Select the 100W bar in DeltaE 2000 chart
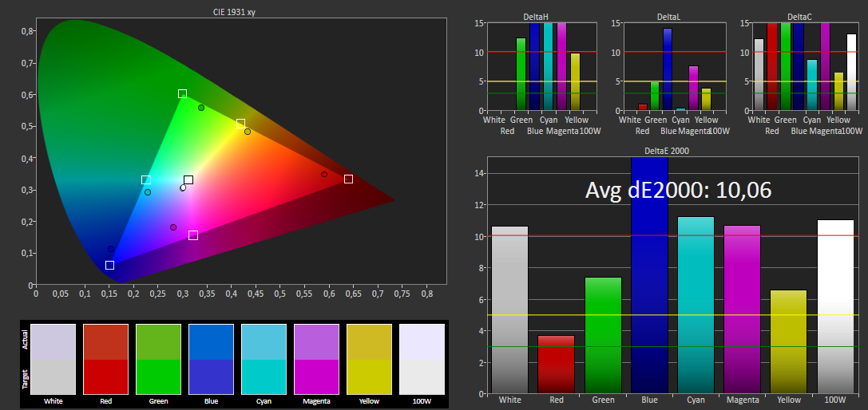The image size is (868, 410). pos(835,306)
